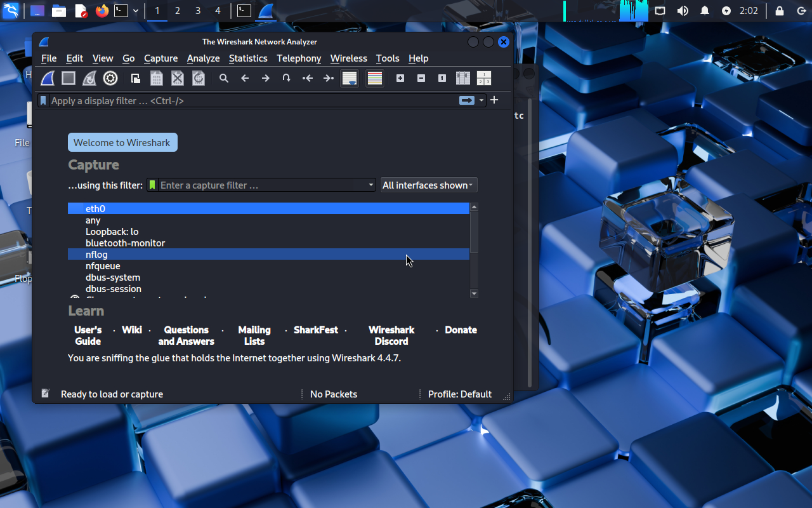Open the Tools menu
Image resolution: width=812 pixels, height=508 pixels.
(x=388, y=58)
